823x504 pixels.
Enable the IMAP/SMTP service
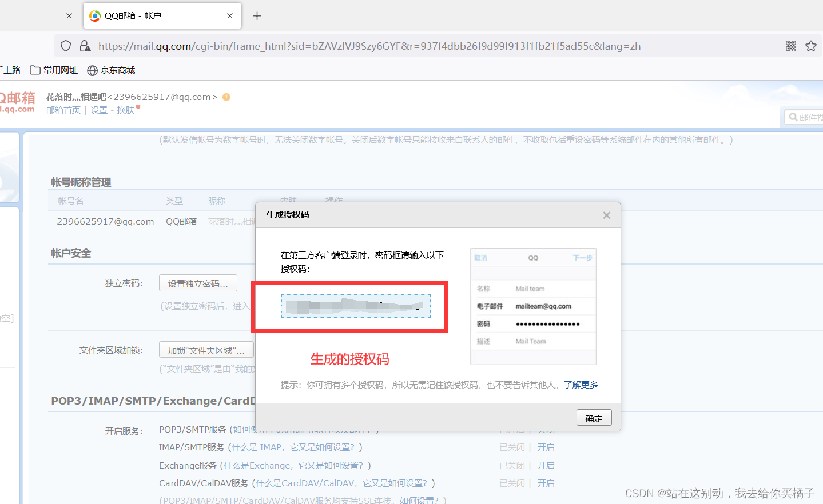coord(546,447)
